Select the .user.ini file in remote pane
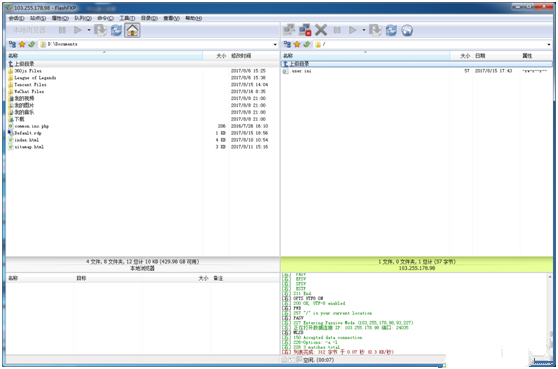558x369 pixels. coord(417,71)
